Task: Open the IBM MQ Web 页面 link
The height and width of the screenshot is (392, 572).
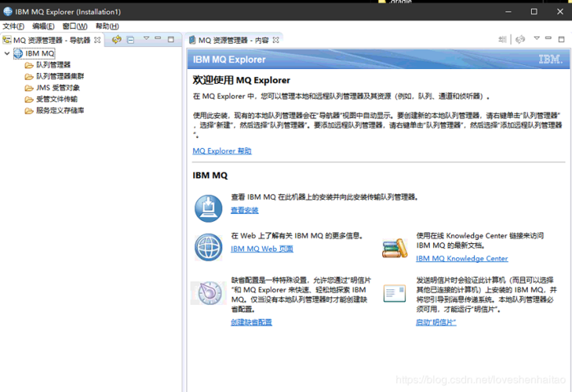Action: pos(262,249)
